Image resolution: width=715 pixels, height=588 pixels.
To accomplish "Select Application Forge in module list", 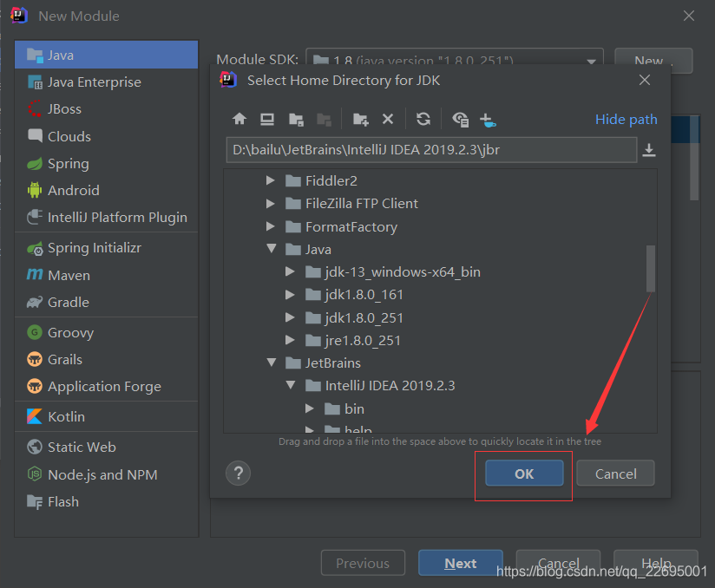I will click(x=106, y=387).
